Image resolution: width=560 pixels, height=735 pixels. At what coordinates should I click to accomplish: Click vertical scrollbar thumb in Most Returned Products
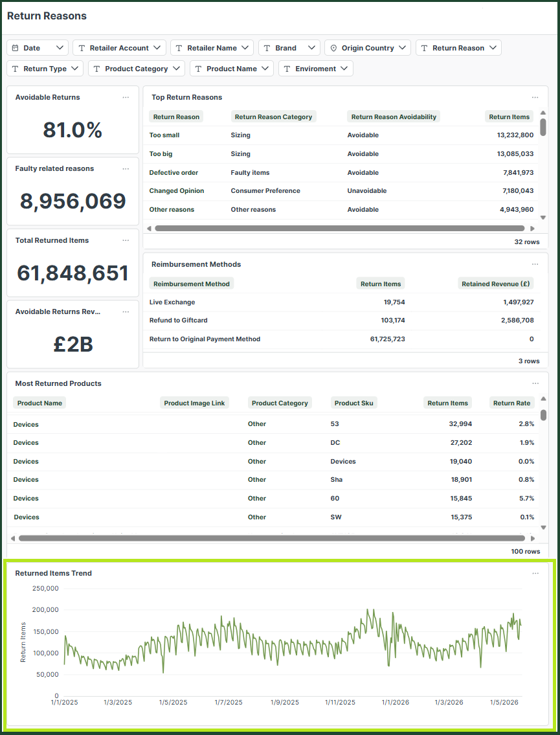(544, 415)
